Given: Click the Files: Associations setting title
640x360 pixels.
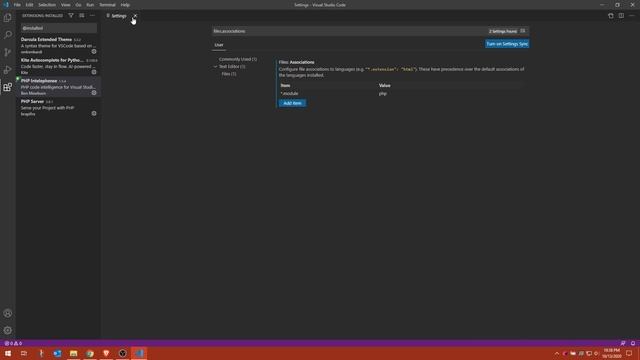Looking at the screenshot, I should pos(296,62).
